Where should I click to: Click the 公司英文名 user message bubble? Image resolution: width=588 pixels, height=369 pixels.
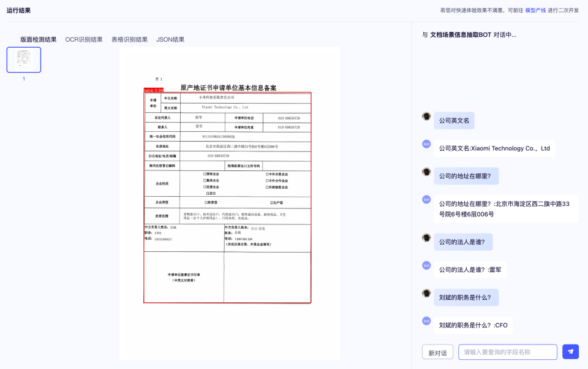(454, 121)
